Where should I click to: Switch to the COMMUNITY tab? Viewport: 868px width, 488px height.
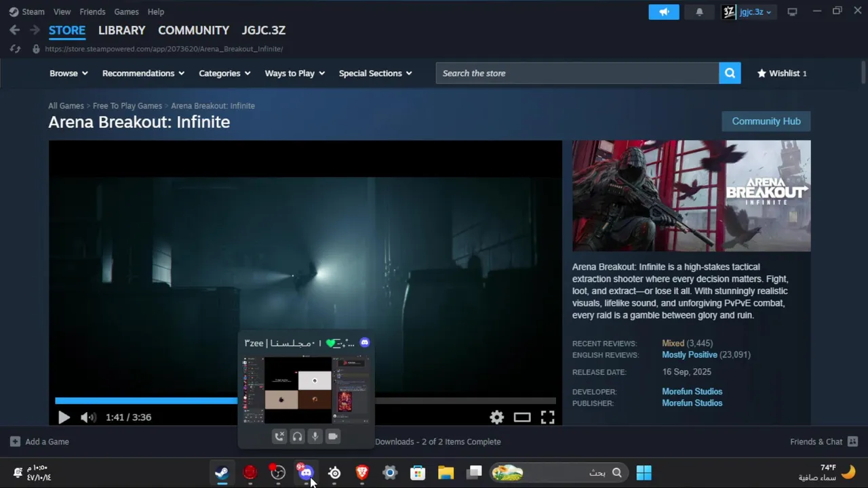point(193,30)
